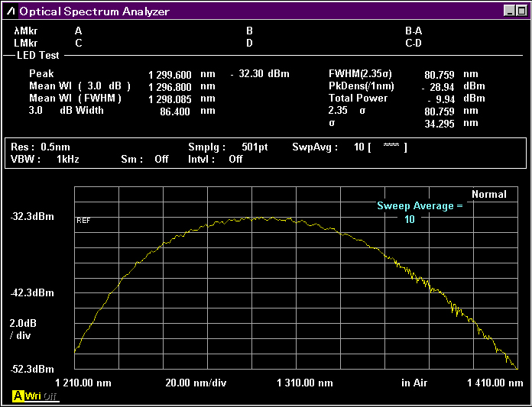Click the REF level marker on graph
This screenshot has height=407, width=532.
(x=83, y=220)
